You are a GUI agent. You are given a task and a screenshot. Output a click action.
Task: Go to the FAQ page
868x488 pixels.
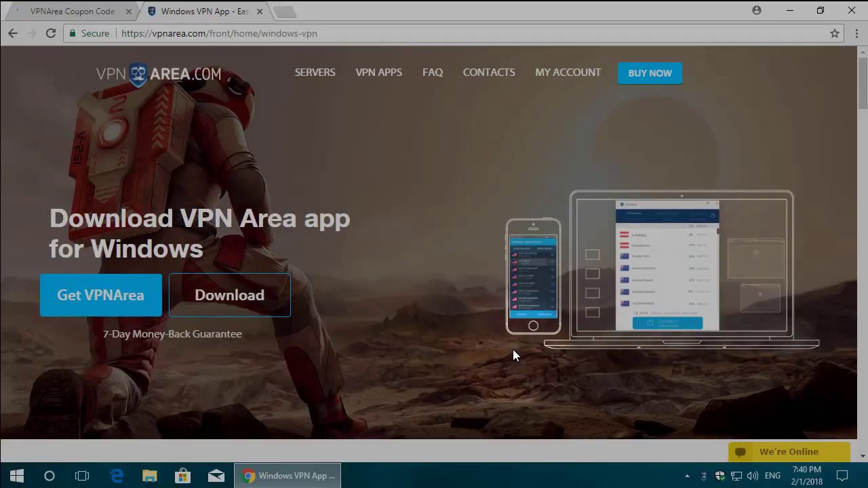click(x=433, y=73)
